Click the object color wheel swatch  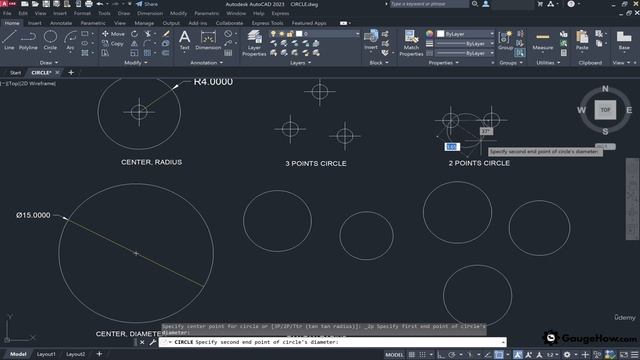point(429,34)
